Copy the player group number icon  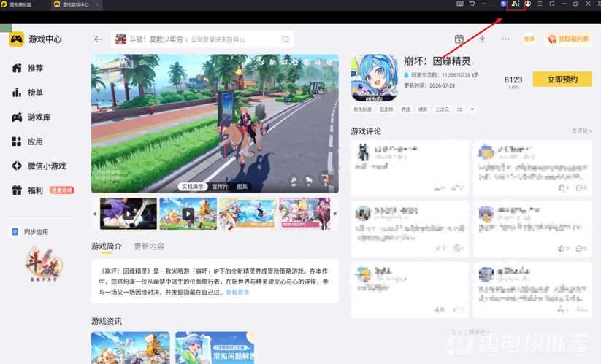click(x=475, y=75)
